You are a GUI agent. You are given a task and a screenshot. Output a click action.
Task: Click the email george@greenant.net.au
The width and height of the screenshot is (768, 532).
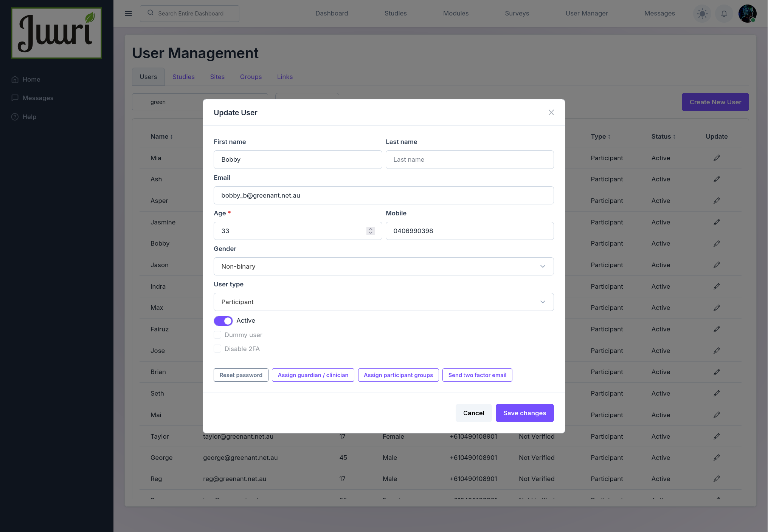(240, 458)
